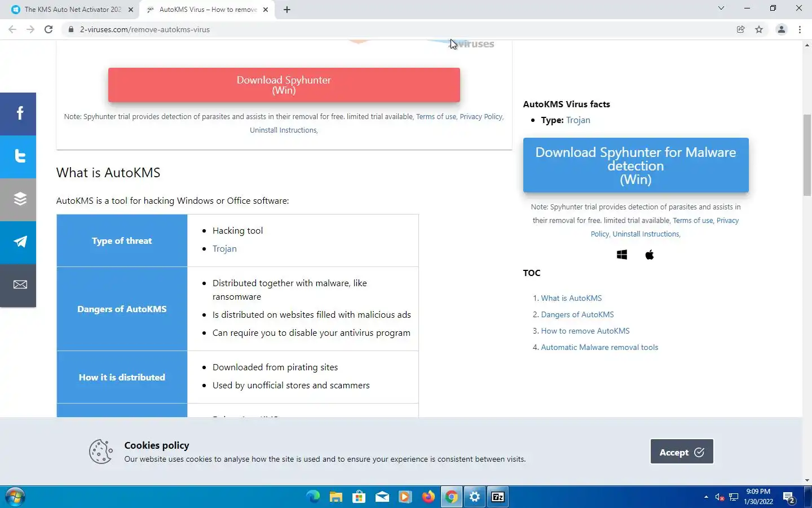The height and width of the screenshot is (508, 812).
Task: Open the Chrome profile icon
Action: 781,29
